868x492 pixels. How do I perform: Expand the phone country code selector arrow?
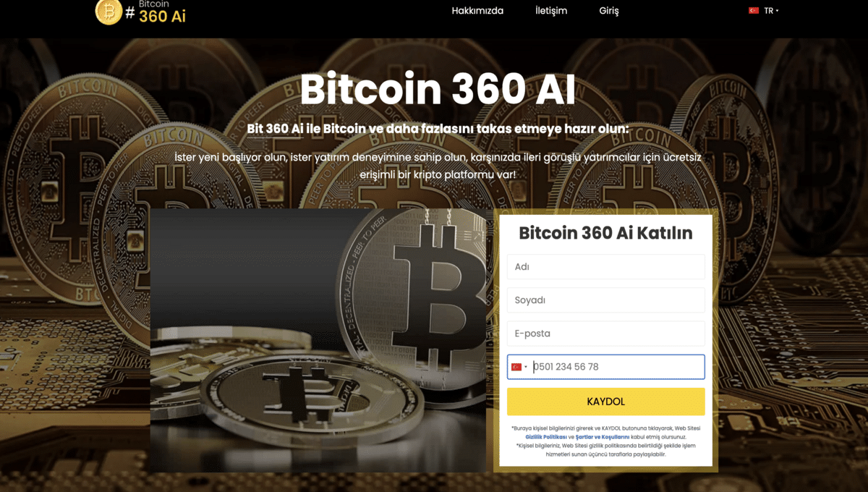pyautogui.click(x=526, y=367)
